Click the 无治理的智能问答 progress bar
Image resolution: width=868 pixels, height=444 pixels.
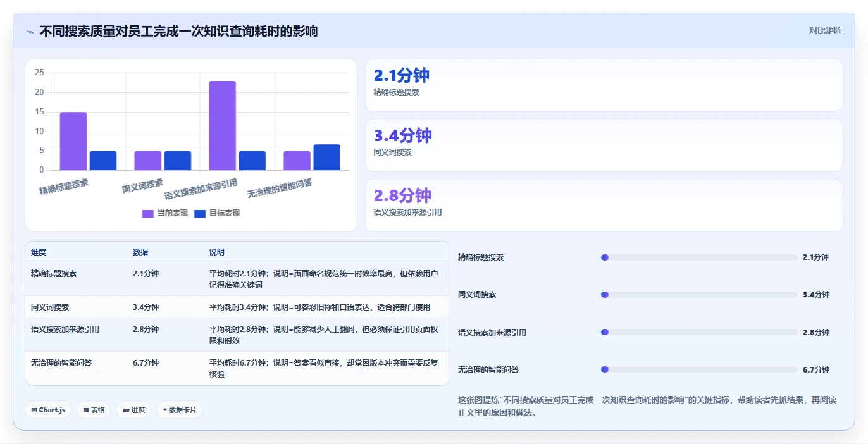click(699, 369)
